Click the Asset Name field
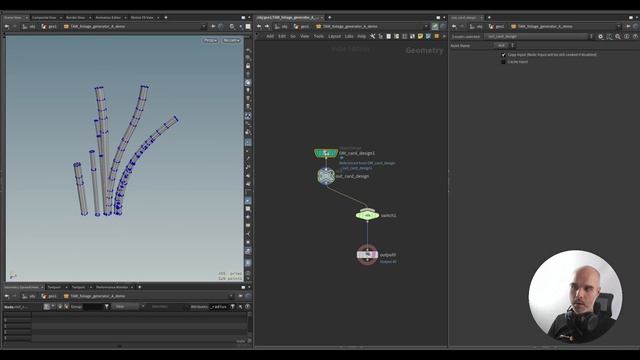The height and width of the screenshot is (360, 640). pyautogui.click(x=502, y=46)
